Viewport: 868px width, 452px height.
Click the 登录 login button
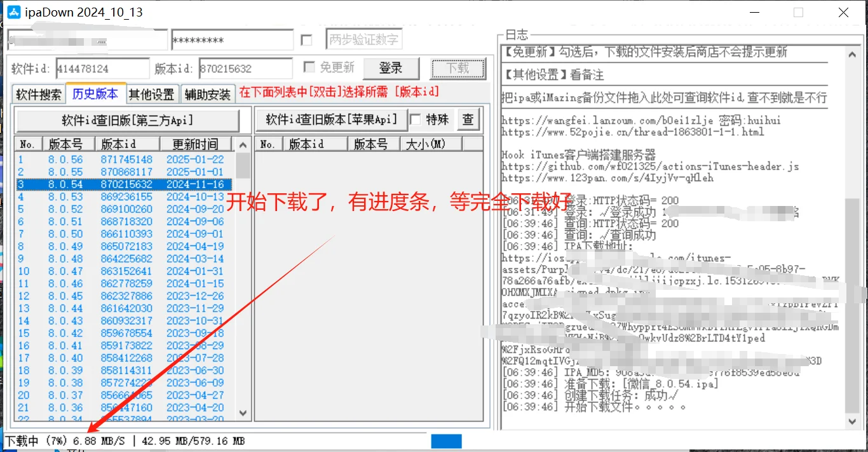(x=391, y=68)
